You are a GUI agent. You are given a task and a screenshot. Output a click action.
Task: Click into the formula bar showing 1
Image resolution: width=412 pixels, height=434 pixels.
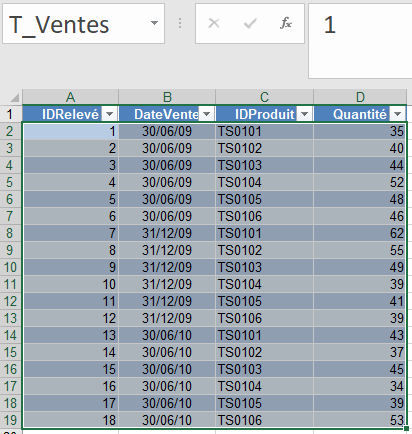360,41
